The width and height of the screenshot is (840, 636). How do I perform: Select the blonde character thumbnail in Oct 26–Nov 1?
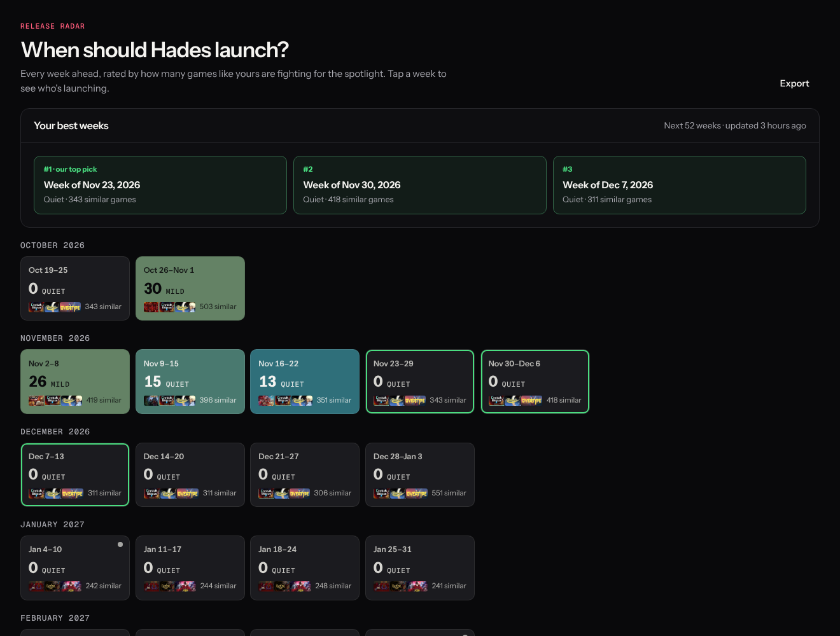pyautogui.click(x=185, y=307)
